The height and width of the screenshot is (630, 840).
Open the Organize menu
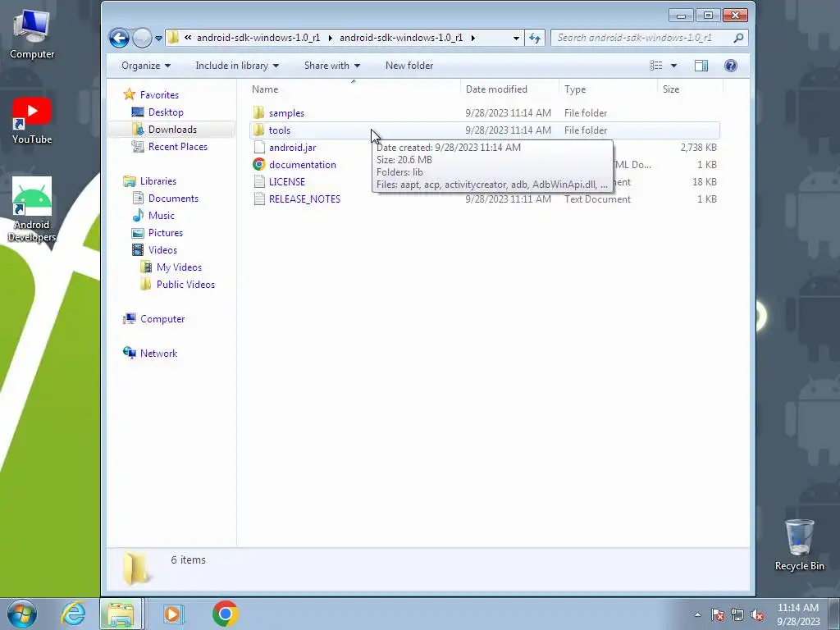click(146, 66)
